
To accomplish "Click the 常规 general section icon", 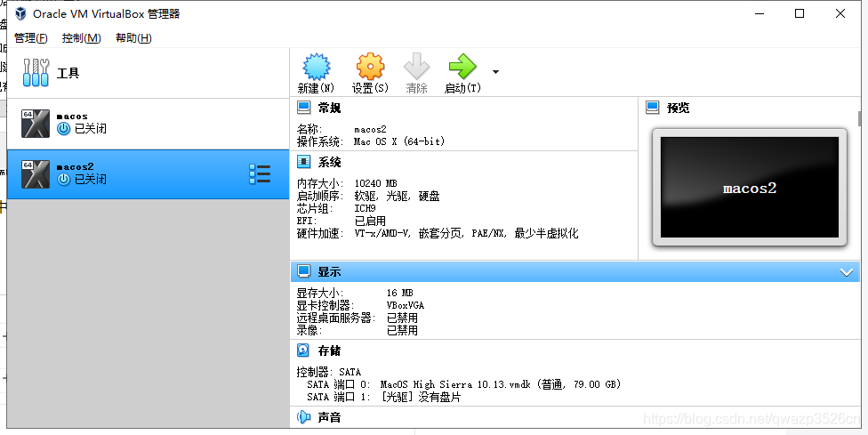I will [x=304, y=108].
